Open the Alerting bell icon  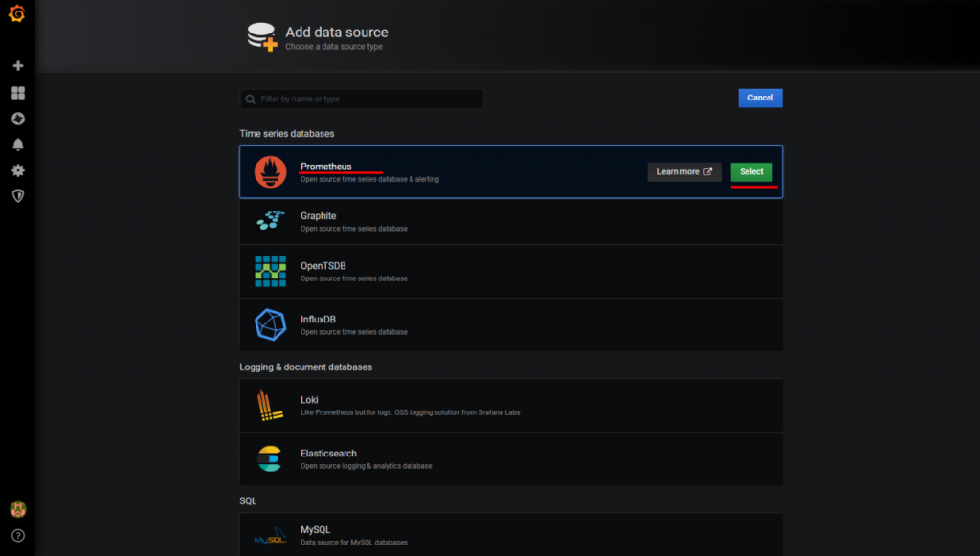17,145
